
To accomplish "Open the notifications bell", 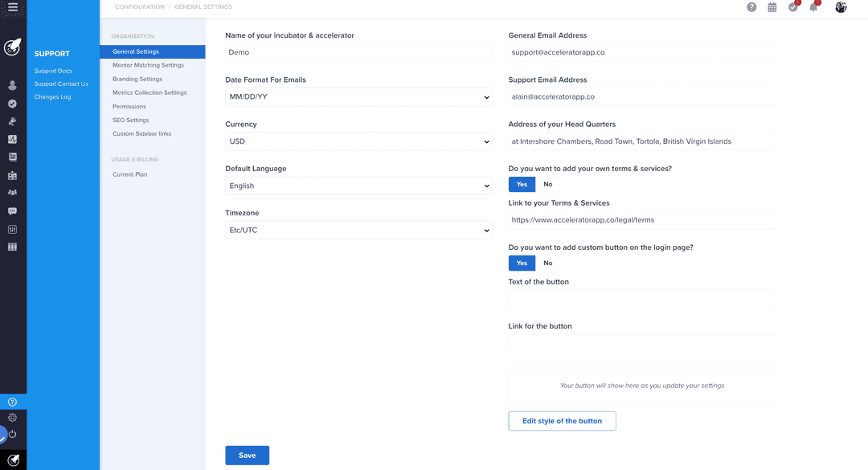I will coord(813,7).
